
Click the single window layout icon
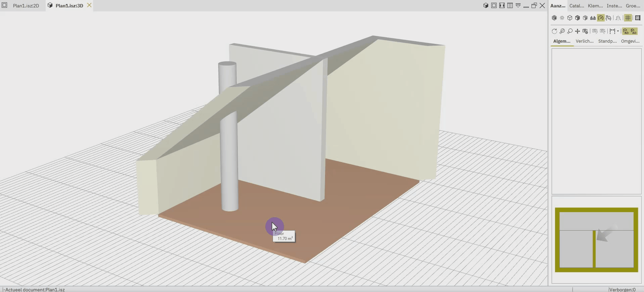[494, 5]
